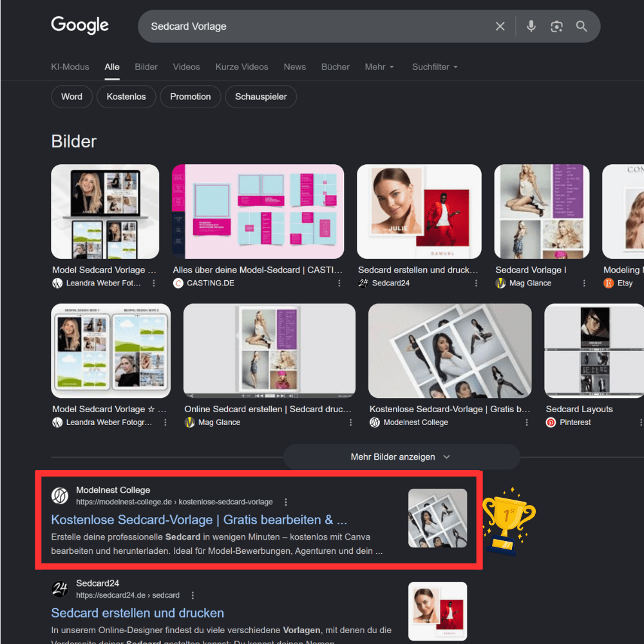Switch to Bilder tab
The image size is (644, 644).
tap(146, 66)
